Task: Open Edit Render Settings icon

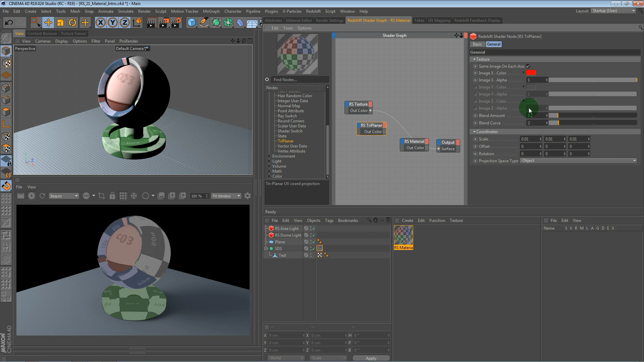Action: click(x=176, y=23)
